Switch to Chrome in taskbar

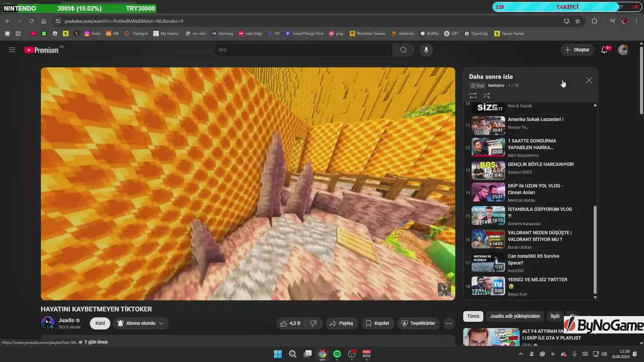(323, 354)
